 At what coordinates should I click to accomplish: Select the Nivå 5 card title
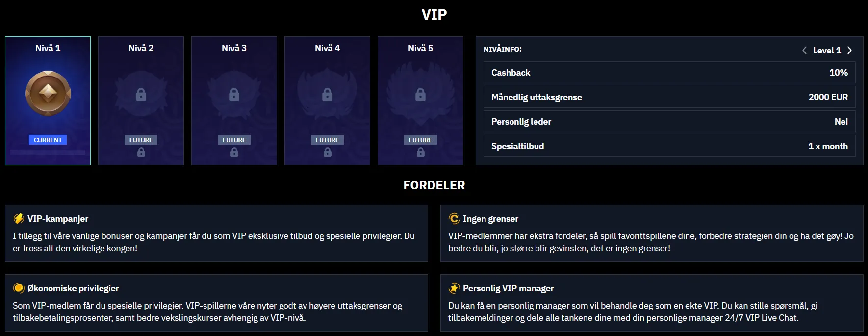[x=420, y=48]
